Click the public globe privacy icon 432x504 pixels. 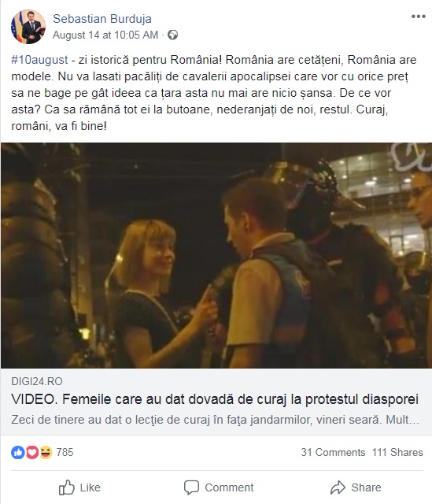tap(173, 35)
